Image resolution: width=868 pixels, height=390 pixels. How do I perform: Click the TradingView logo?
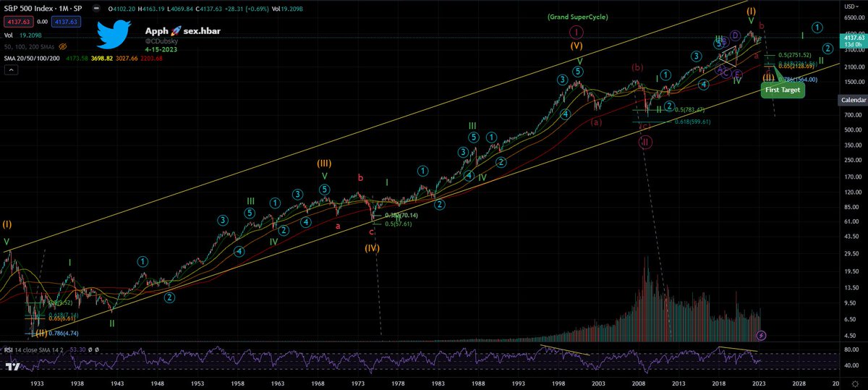[x=12, y=368]
